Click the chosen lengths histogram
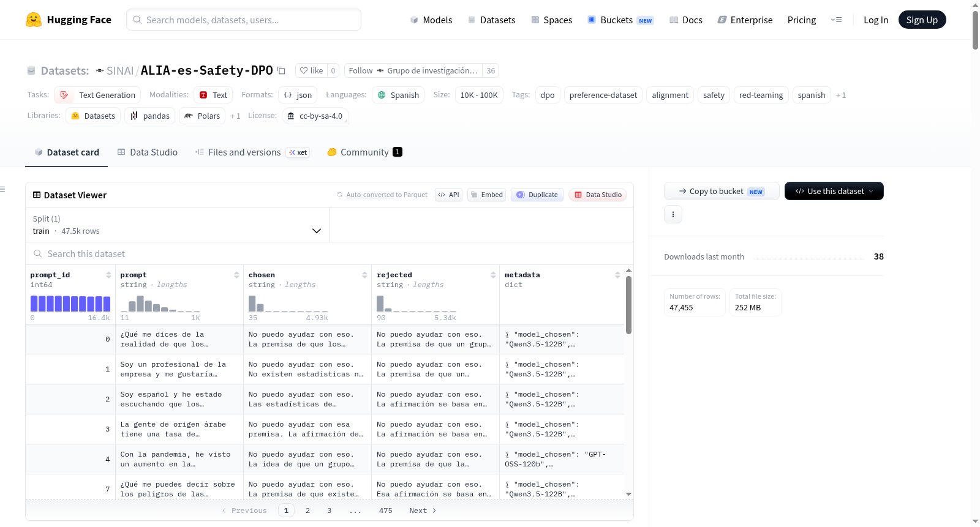 (x=288, y=304)
